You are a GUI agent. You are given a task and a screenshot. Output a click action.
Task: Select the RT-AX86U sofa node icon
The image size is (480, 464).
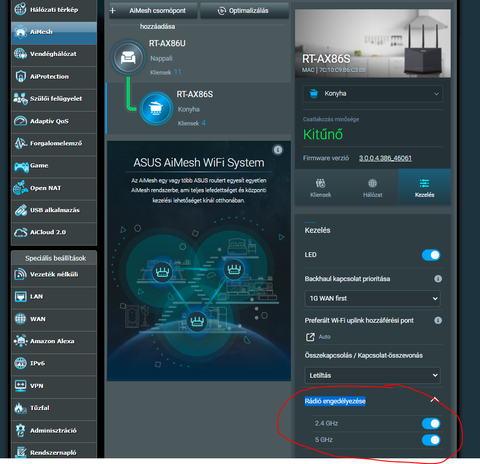128,58
